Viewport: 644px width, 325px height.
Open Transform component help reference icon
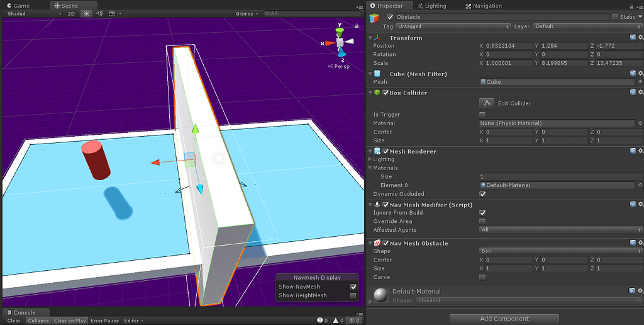pyautogui.click(x=633, y=37)
